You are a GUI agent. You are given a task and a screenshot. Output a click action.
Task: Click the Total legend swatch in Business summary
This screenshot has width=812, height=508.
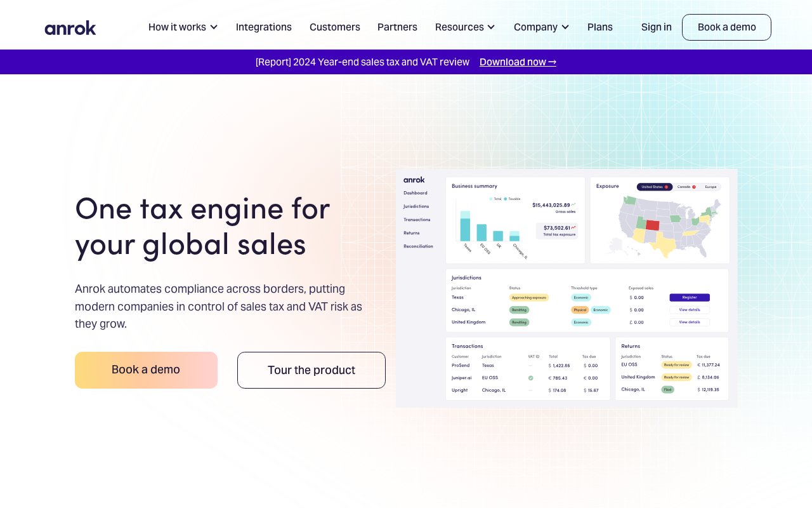[x=490, y=199]
